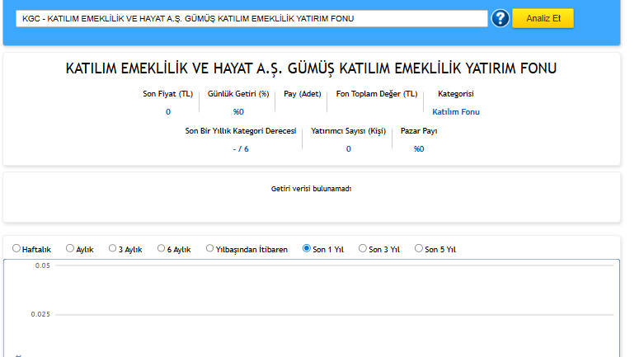
Task: Click the Pazar Payı label
Action: point(419,131)
